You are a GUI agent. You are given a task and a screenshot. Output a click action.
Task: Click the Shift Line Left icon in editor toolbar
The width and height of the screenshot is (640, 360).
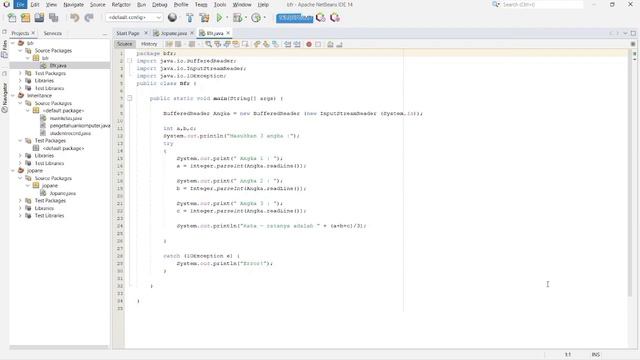288,44
